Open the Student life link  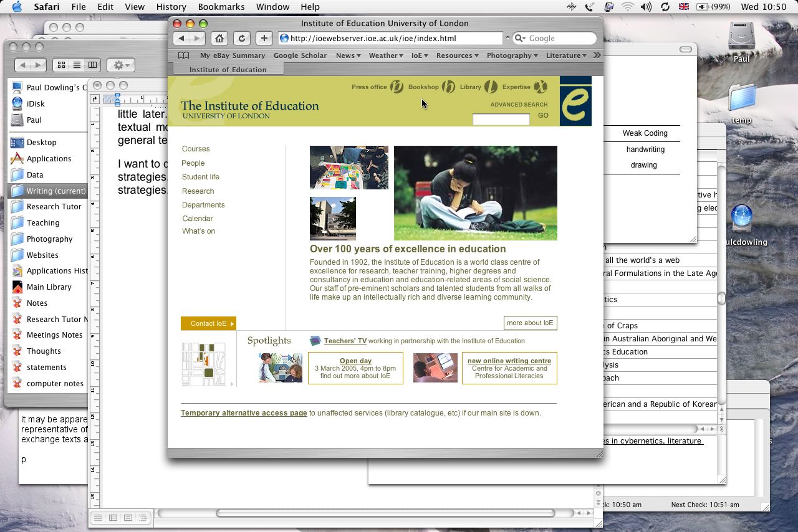click(201, 177)
